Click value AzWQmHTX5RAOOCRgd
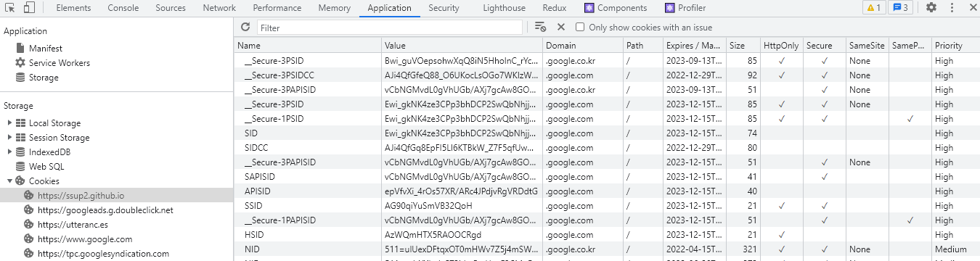The width and height of the screenshot is (980, 261). (x=433, y=235)
